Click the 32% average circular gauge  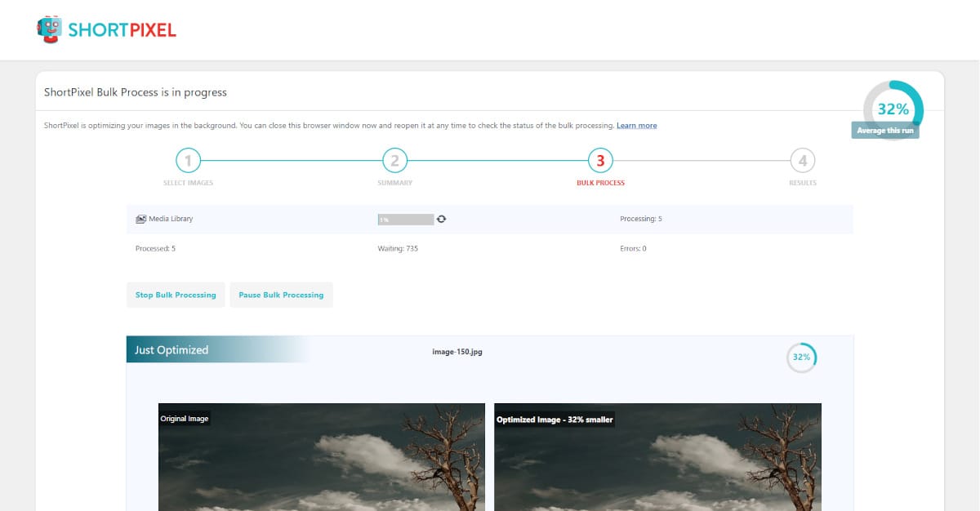pos(893,109)
